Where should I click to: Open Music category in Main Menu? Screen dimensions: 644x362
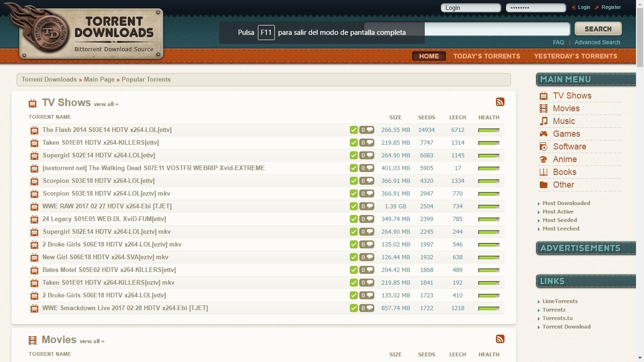coord(564,121)
